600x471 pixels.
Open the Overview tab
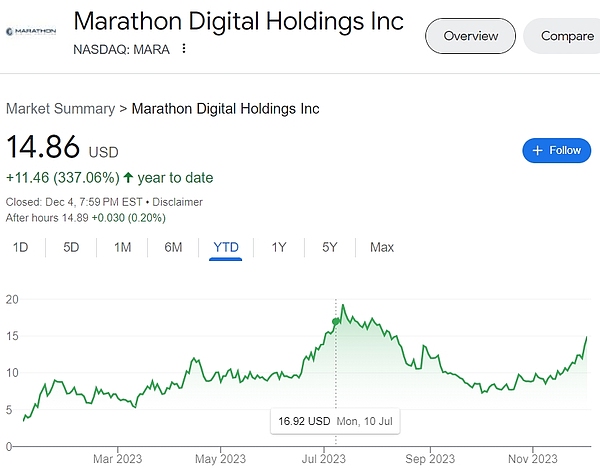click(471, 36)
